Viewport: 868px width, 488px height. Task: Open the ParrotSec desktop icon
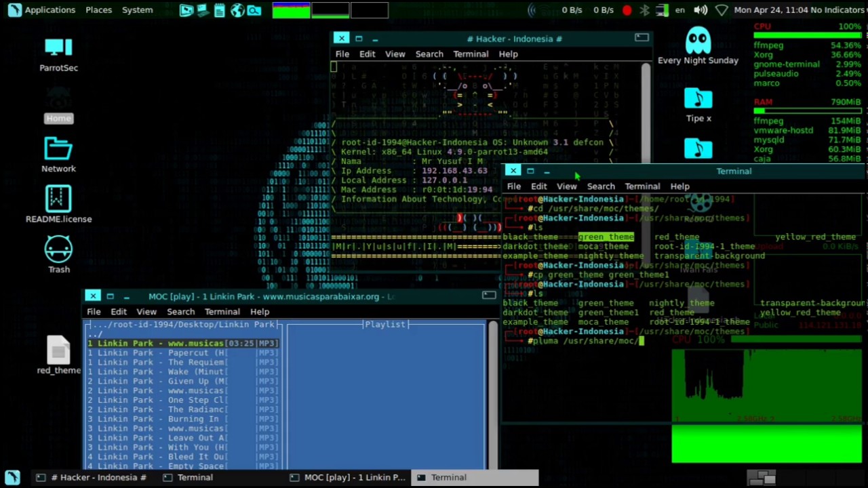tap(58, 54)
